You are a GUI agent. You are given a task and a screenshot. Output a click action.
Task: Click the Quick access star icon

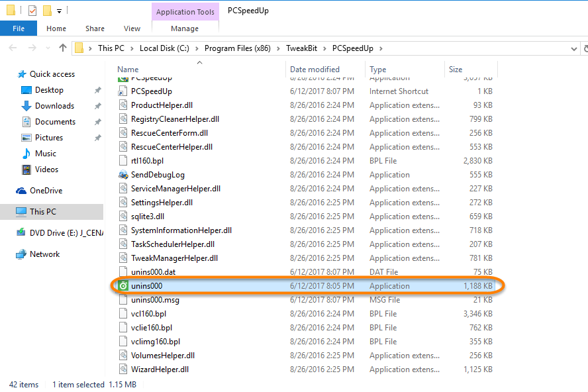tap(22, 74)
